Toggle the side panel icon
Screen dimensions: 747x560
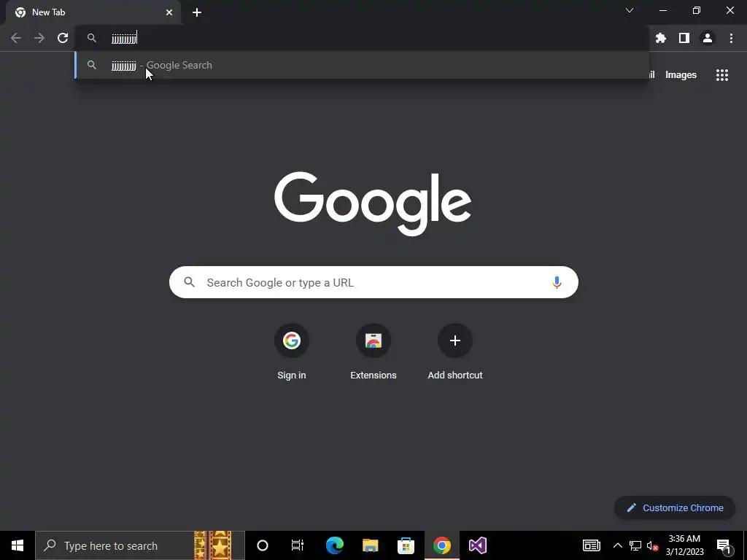(684, 38)
